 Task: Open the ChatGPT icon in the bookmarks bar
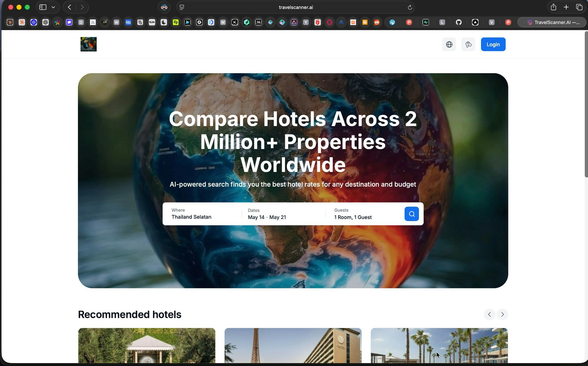[45, 22]
